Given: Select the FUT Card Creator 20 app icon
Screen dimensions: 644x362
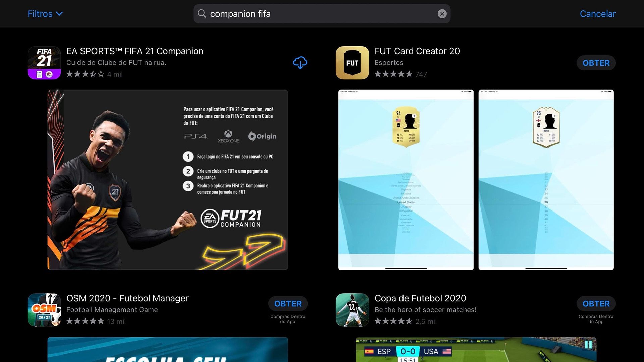Looking at the screenshot, I should point(352,62).
